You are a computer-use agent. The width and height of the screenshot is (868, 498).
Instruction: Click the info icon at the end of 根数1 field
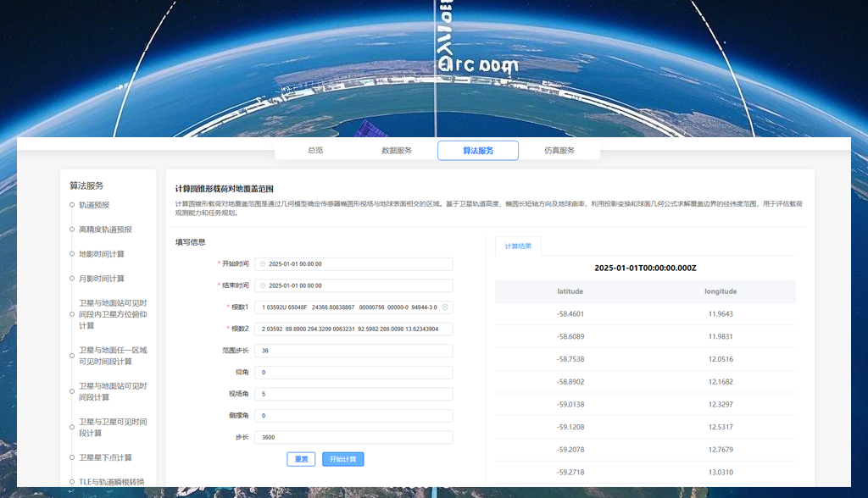[x=445, y=307]
